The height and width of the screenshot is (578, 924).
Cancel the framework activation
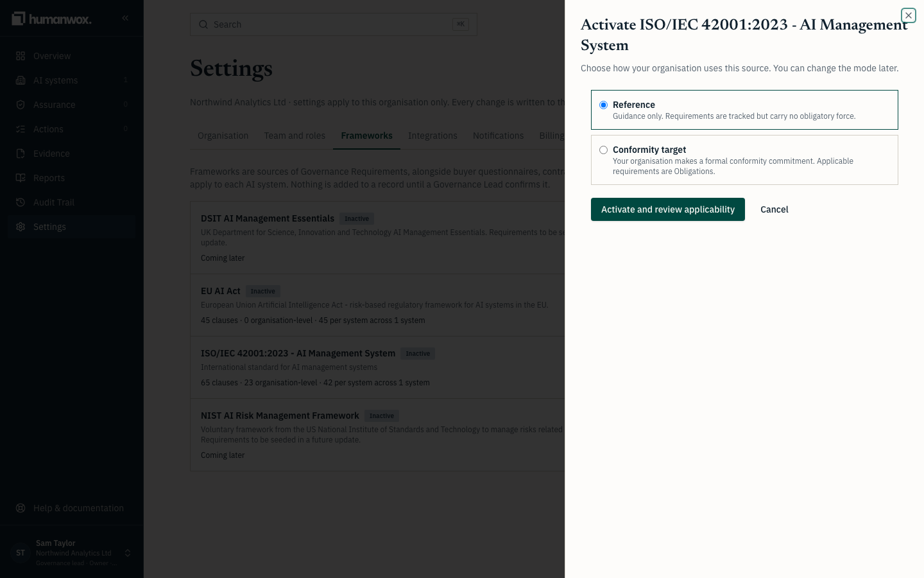click(x=774, y=209)
